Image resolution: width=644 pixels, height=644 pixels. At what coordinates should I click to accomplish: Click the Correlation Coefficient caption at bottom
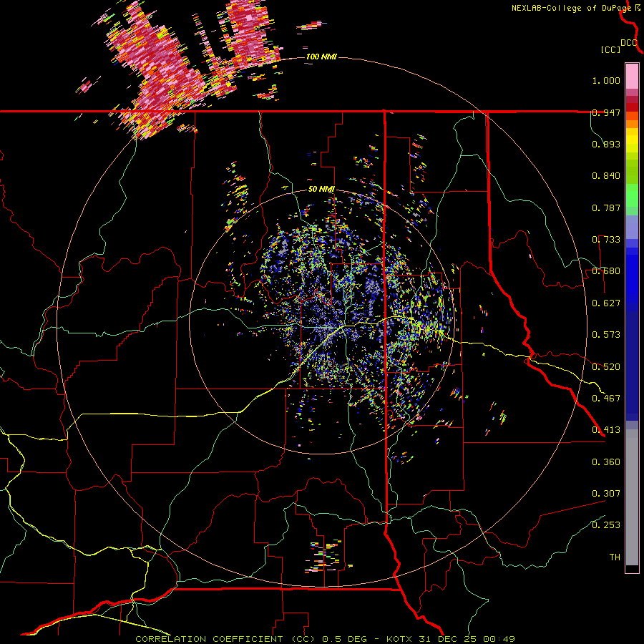[325, 639]
